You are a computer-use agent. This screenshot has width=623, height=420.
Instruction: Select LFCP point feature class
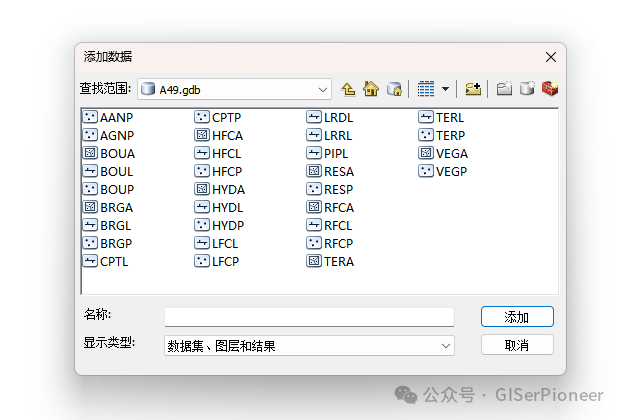[217, 261]
